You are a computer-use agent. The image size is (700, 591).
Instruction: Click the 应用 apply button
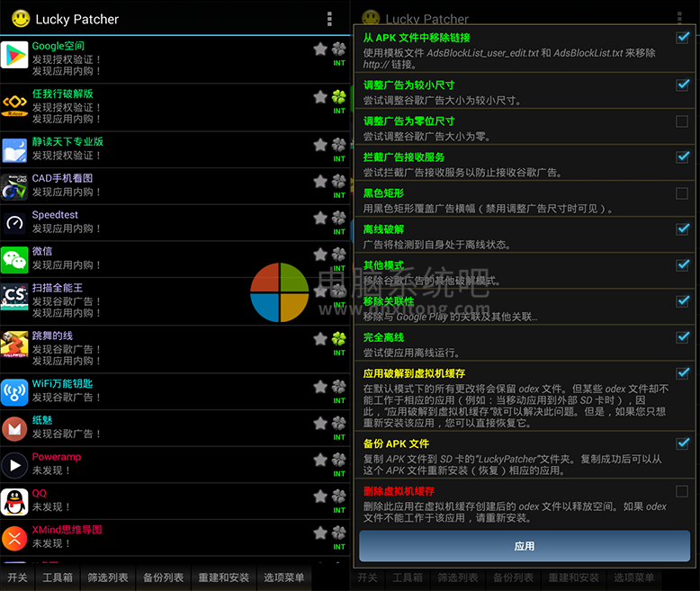coord(525,546)
